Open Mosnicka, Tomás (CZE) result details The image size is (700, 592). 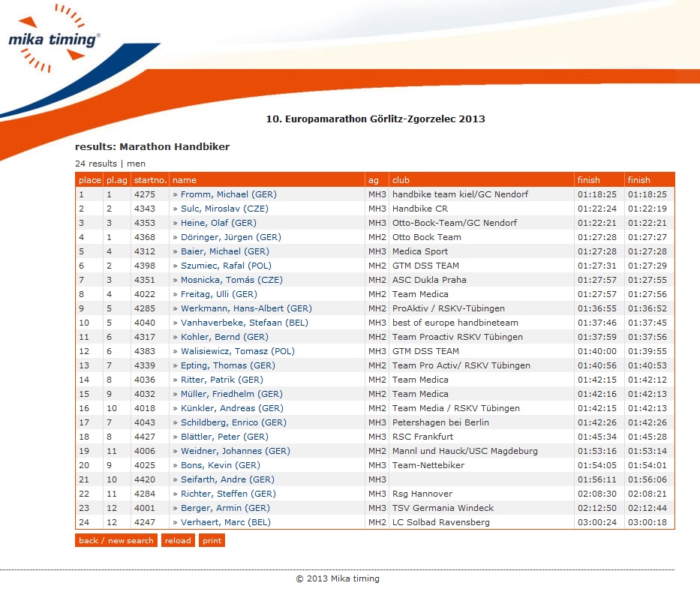(232, 280)
